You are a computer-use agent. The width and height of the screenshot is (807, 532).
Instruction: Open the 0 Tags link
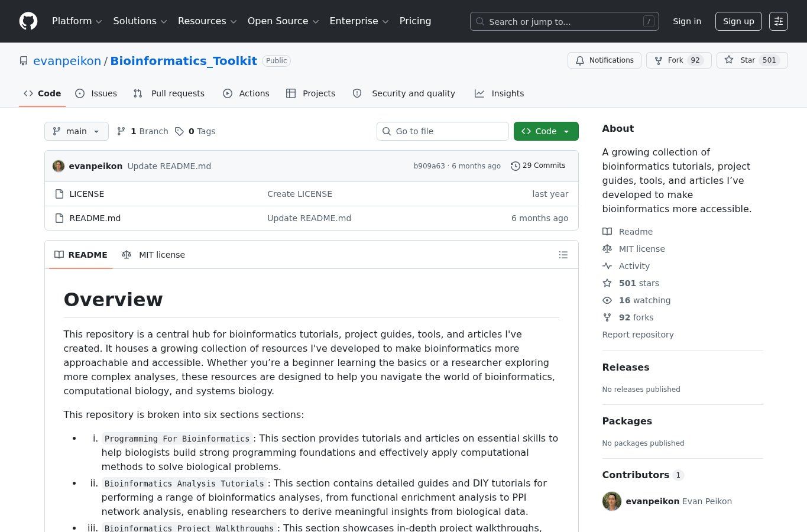[195, 131]
